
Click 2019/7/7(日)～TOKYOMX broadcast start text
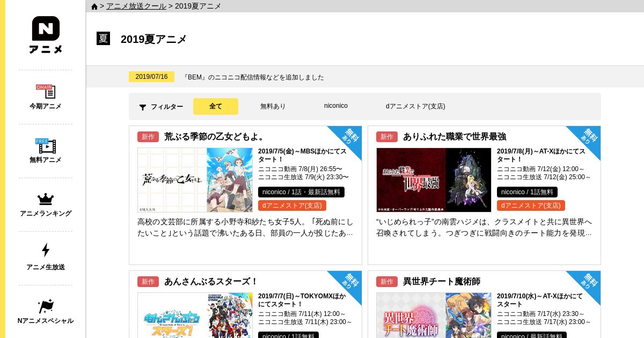coord(302,300)
